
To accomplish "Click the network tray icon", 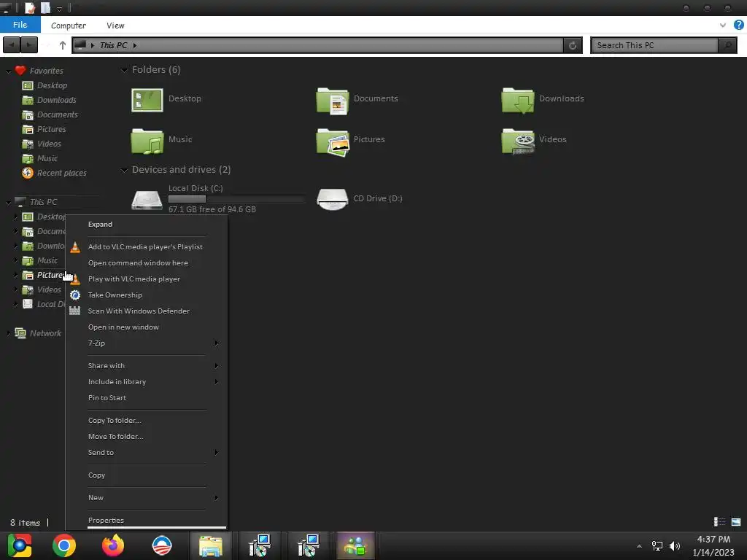I will tap(657, 545).
